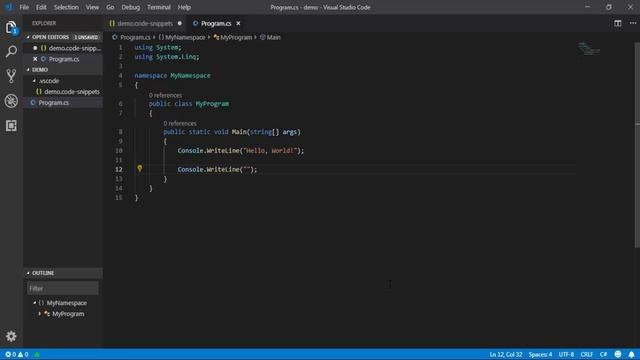Image resolution: width=640 pixels, height=360 pixels.
Task: Click the green status indicator in status bar
Action: tap(37, 354)
